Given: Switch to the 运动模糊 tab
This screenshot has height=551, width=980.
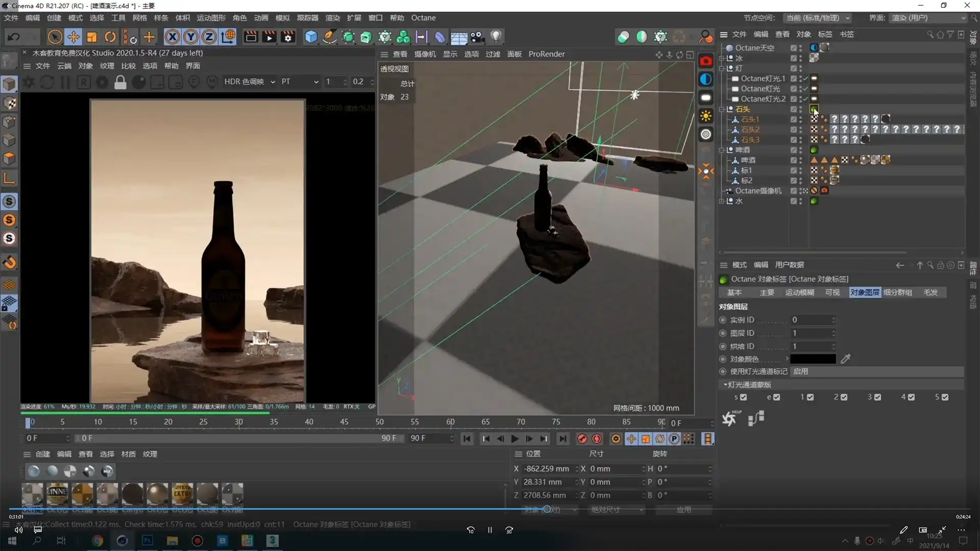Looking at the screenshot, I should click(799, 292).
